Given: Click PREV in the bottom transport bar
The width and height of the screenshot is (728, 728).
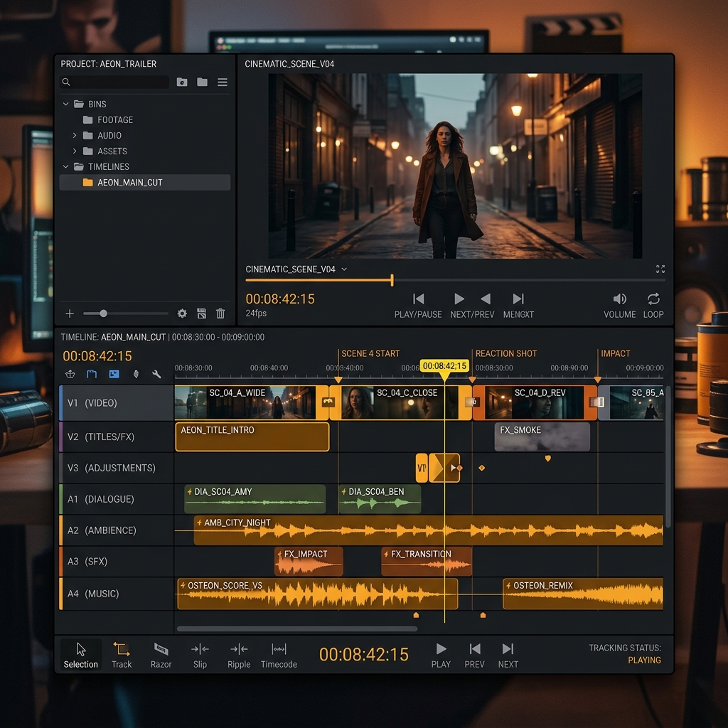Looking at the screenshot, I should [x=474, y=655].
